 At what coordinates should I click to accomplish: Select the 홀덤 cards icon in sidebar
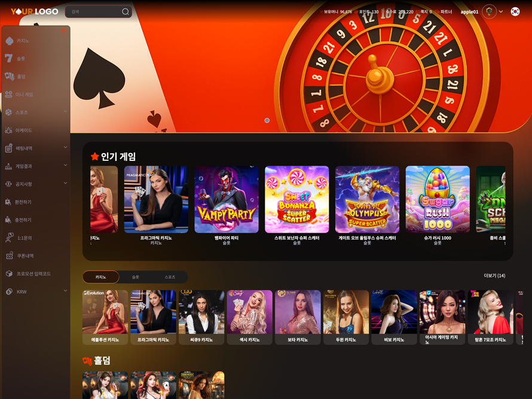pos(10,77)
